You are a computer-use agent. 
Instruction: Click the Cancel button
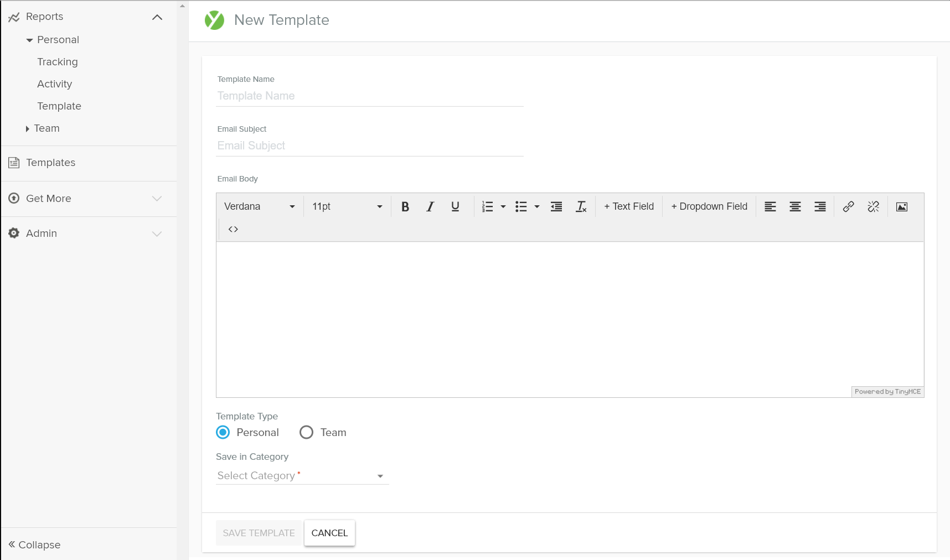click(329, 533)
